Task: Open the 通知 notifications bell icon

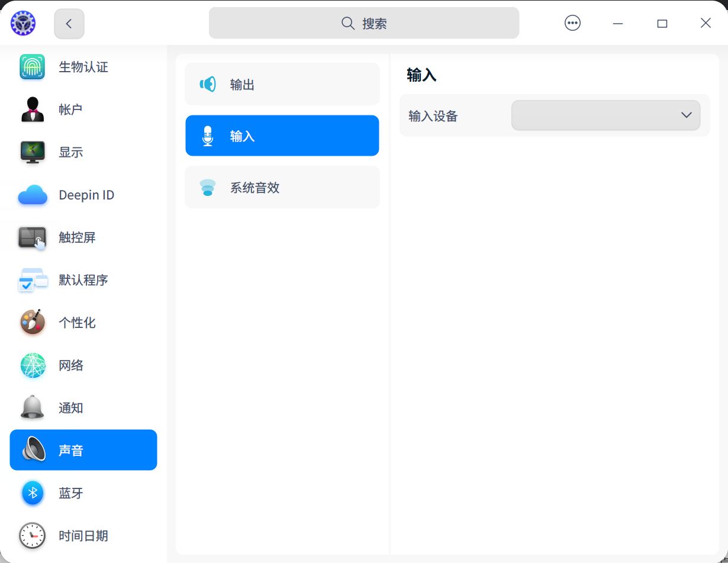Action: click(x=32, y=408)
